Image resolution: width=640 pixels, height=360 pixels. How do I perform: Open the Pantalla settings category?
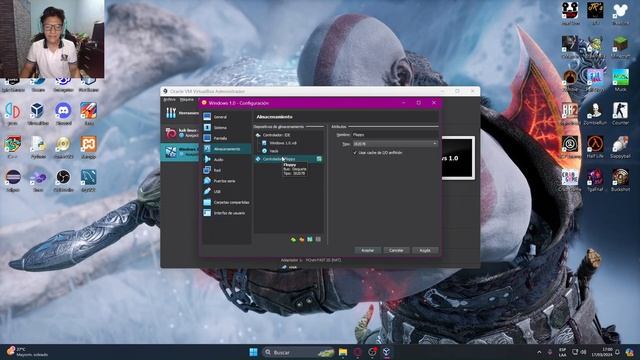point(227,138)
